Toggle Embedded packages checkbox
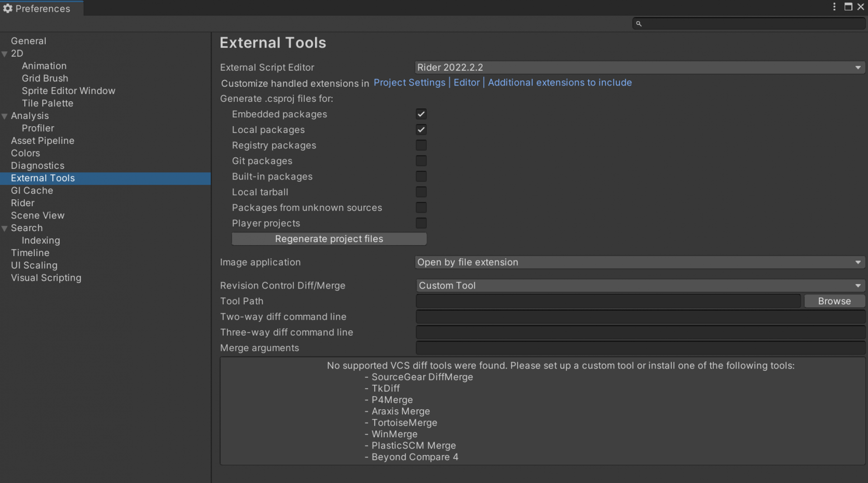Image resolution: width=868 pixels, height=483 pixels. pyautogui.click(x=421, y=114)
